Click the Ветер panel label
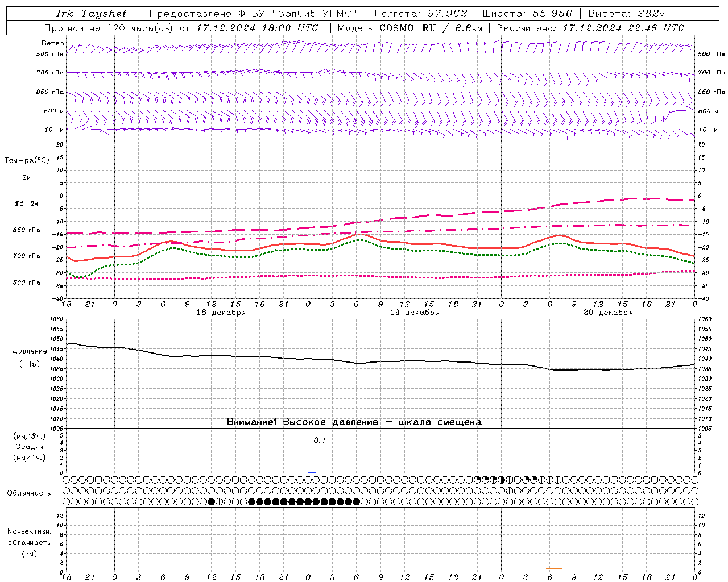This screenshot has width=728, height=582. 53,43
